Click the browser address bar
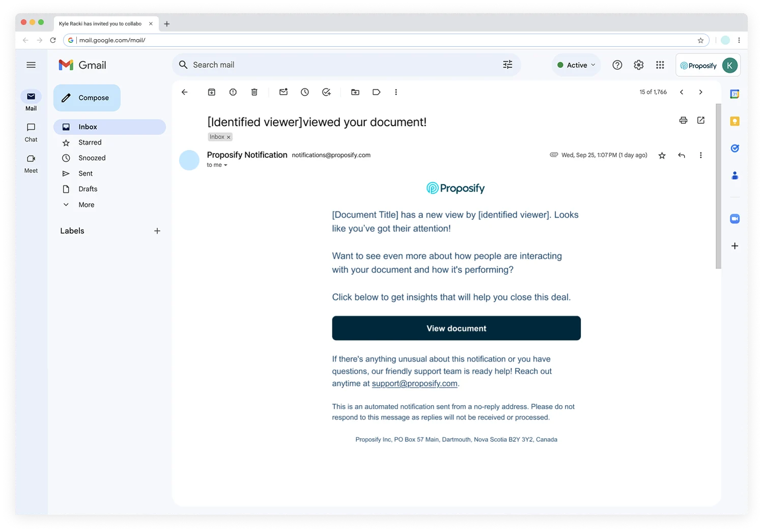 pyautogui.click(x=386, y=40)
